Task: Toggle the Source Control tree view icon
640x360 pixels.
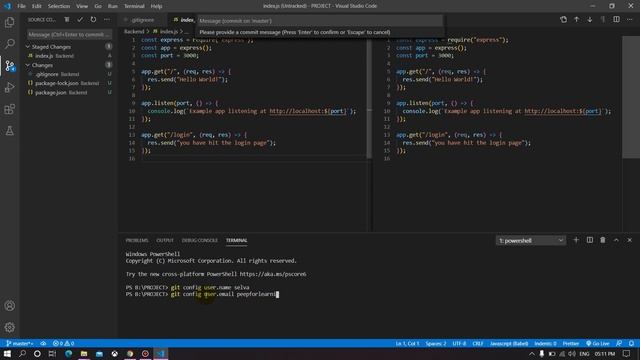Action: pos(67,20)
